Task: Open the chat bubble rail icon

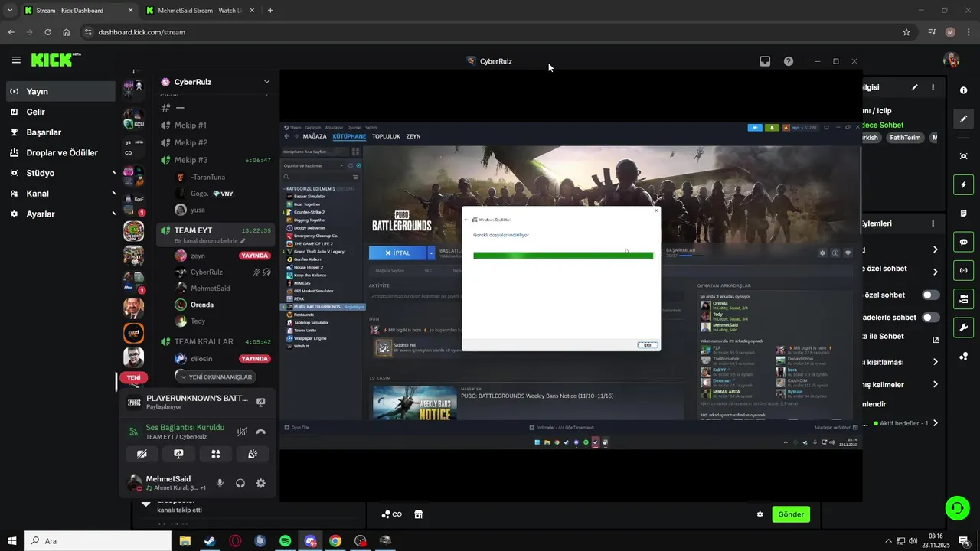Action: click(x=963, y=242)
